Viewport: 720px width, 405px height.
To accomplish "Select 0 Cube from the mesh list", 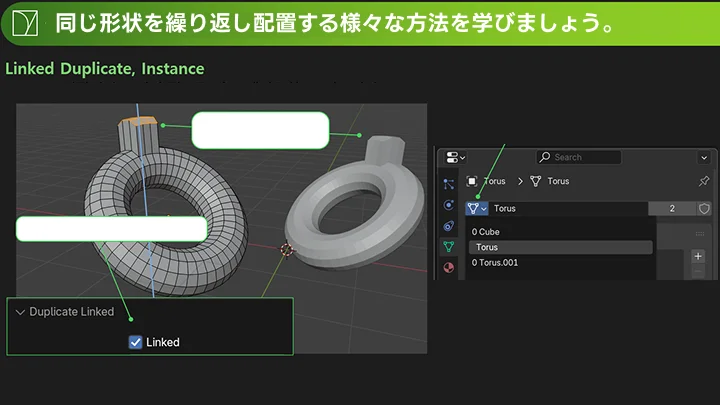I will point(487,232).
